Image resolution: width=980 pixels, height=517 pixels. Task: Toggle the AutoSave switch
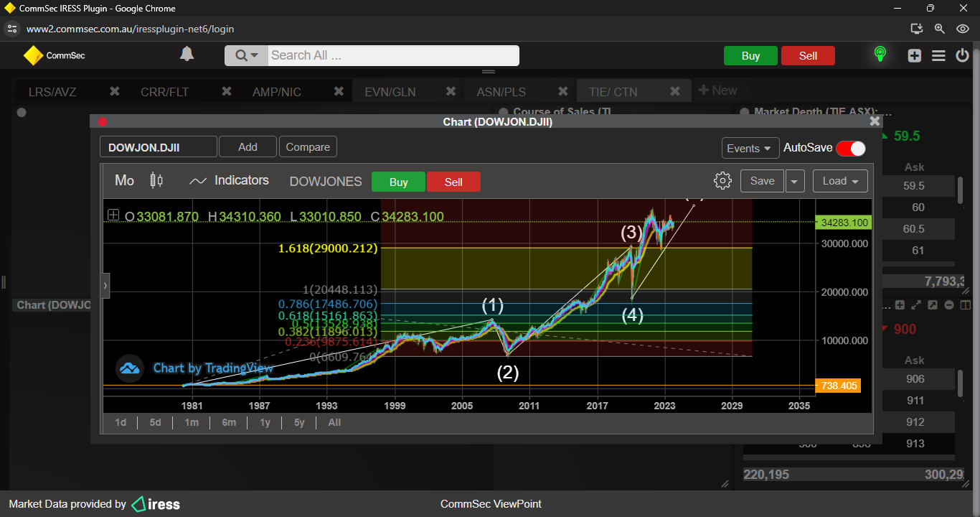click(x=851, y=148)
